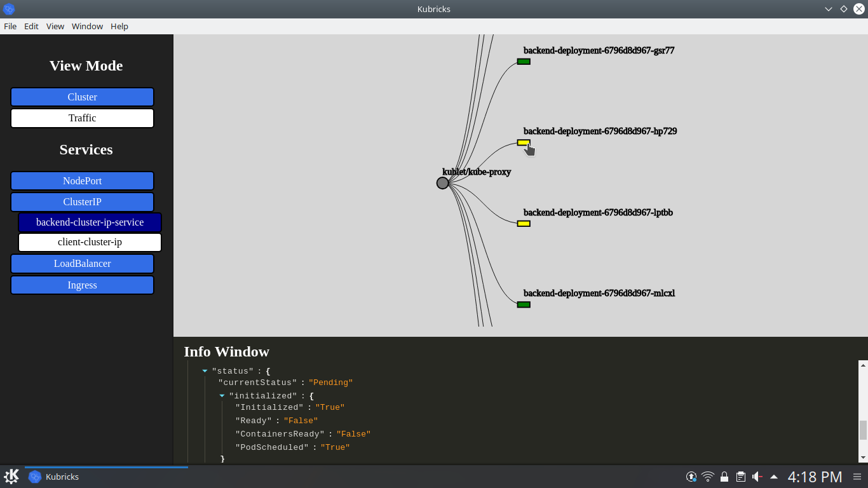Image resolution: width=868 pixels, height=488 pixels.
Task: Choose backend-cluster-ip-service
Action: [90, 222]
